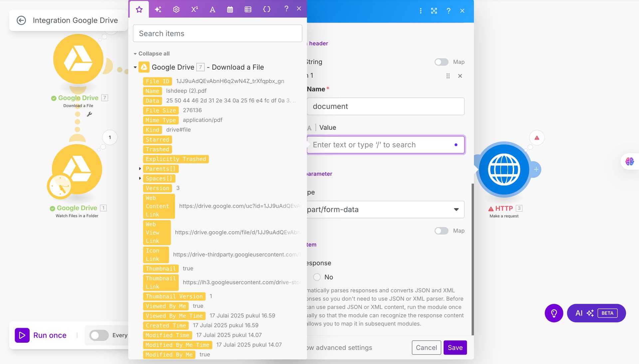Open the clock schedule icon on Watch Files module

point(60,186)
